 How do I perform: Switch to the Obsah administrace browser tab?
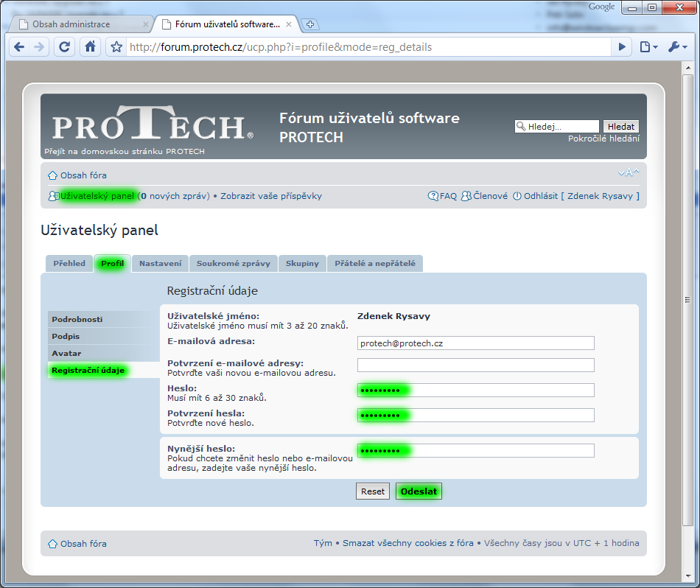pyautogui.click(x=80, y=24)
